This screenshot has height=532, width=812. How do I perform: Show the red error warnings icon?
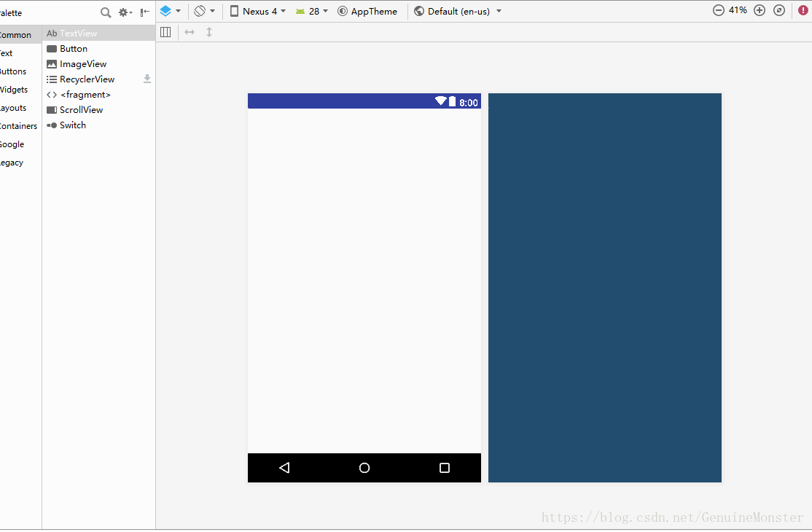803,10
